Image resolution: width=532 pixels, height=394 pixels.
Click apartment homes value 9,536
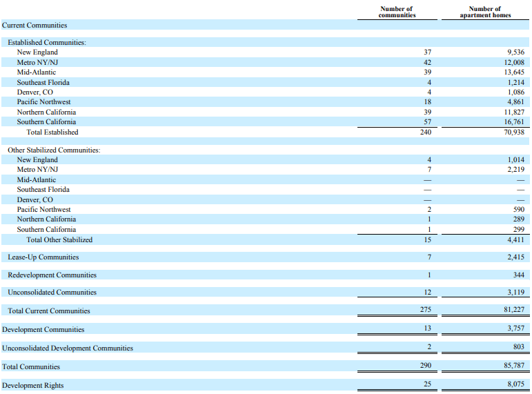click(x=515, y=52)
